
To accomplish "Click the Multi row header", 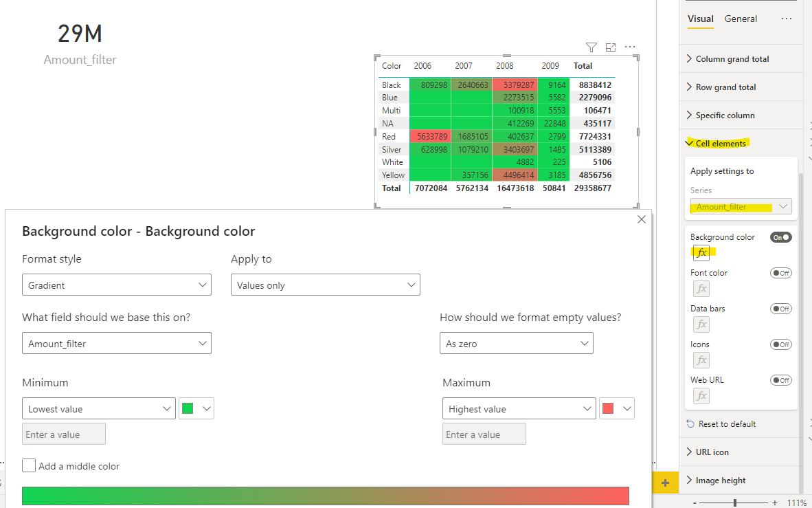I will point(391,111).
